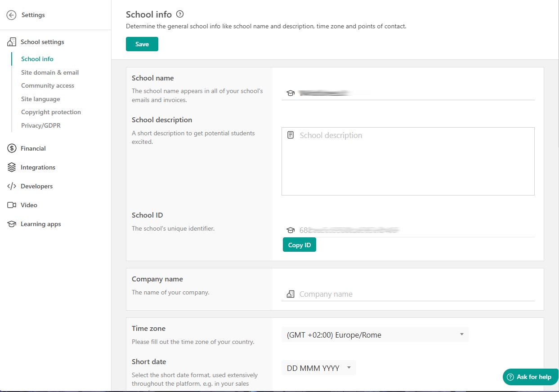Open the Ask for help panel
This screenshot has height=392, width=559.
530,377
